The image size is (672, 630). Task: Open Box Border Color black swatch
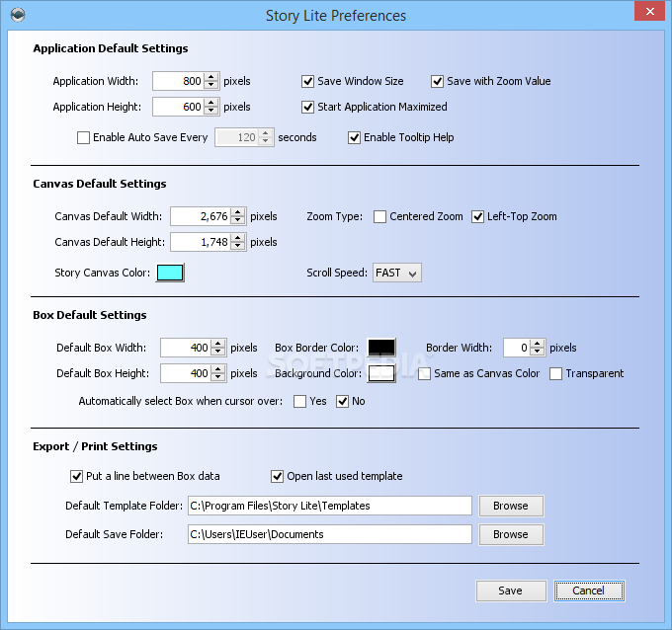tap(381, 348)
